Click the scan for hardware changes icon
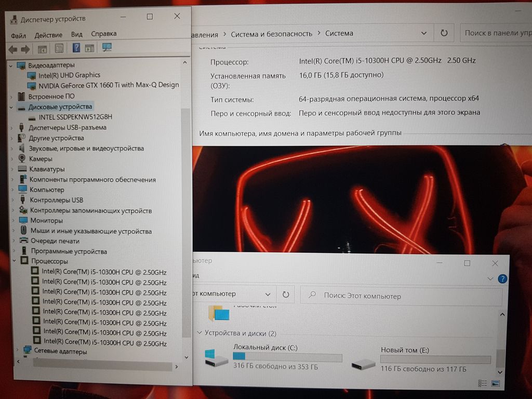The width and height of the screenshot is (532, 399). (x=107, y=48)
